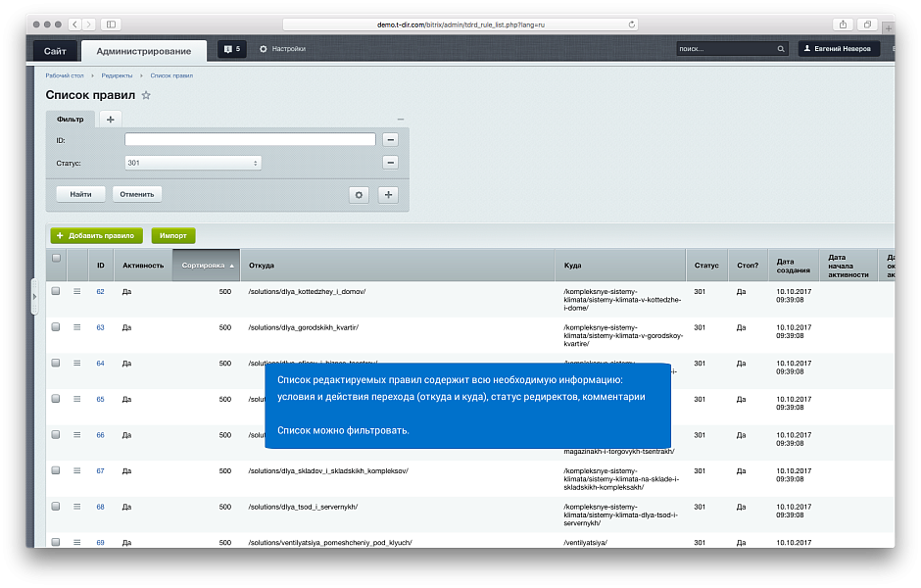Click the filter settings gear button
Viewport: 921px width, 588px height.
(x=360, y=194)
